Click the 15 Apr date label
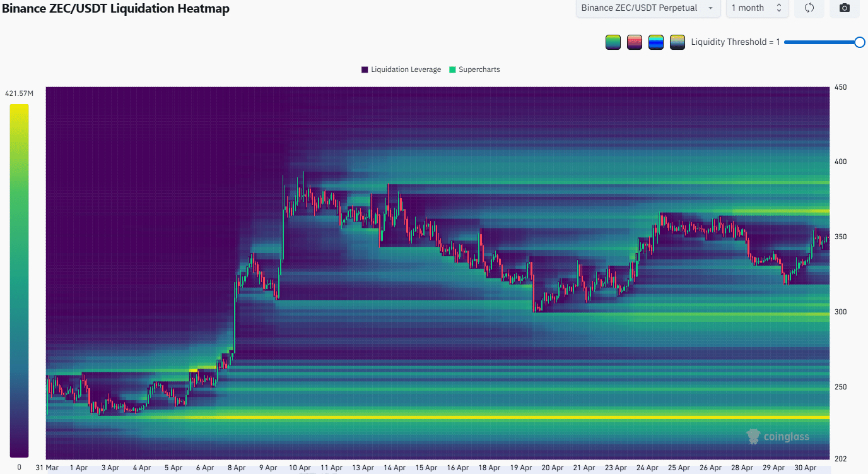Viewport: 868px width, 474px height. coord(426,468)
